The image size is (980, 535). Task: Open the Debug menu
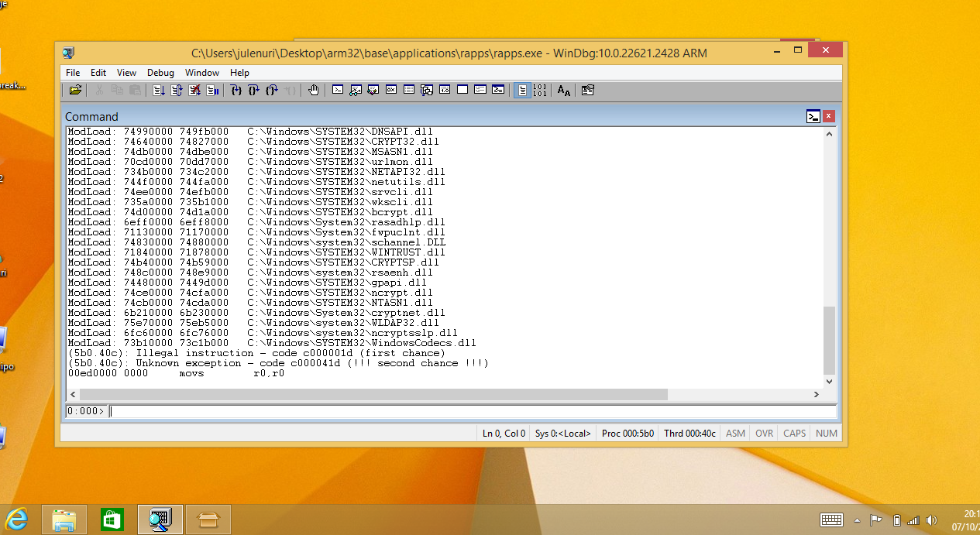[x=160, y=73]
